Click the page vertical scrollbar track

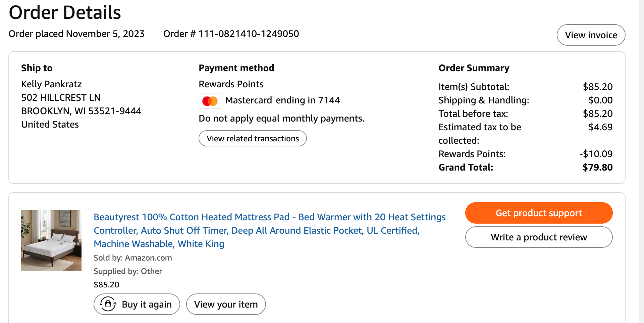pos(641,161)
